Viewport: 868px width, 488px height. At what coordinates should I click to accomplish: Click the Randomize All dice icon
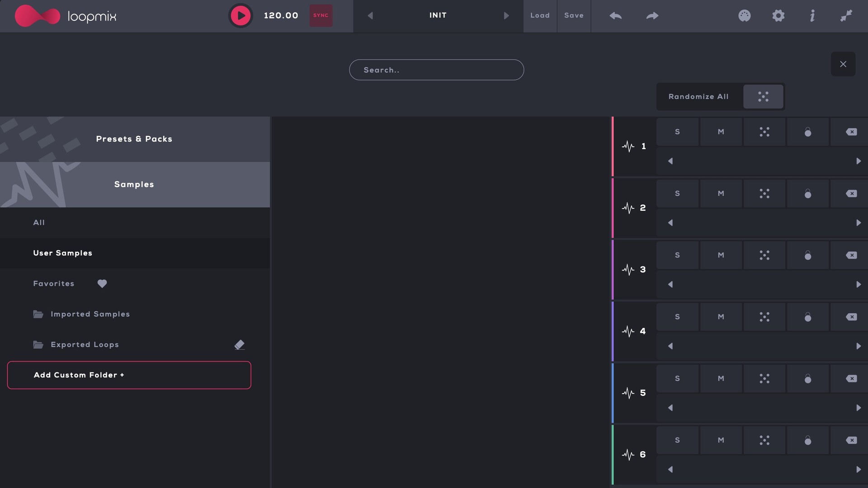(763, 97)
